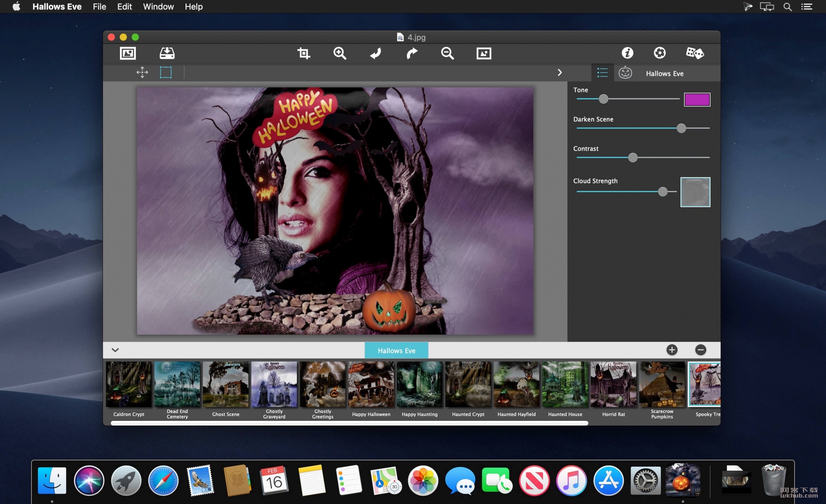This screenshot has height=504, width=826.
Task: Select the Hallows Eve category tab
Action: pos(396,350)
